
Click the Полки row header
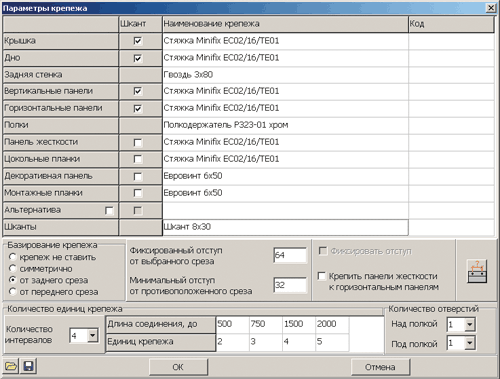coord(60,125)
